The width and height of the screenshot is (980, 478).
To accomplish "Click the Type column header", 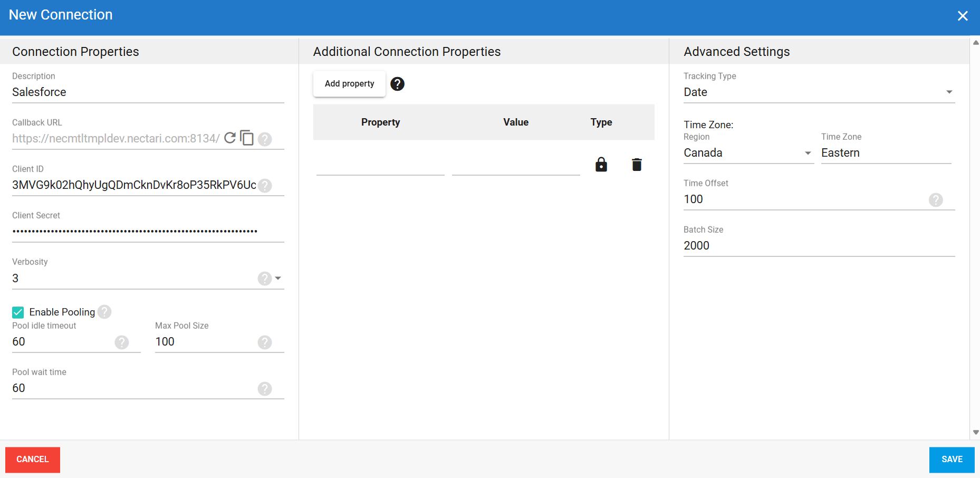I will coord(601,122).
